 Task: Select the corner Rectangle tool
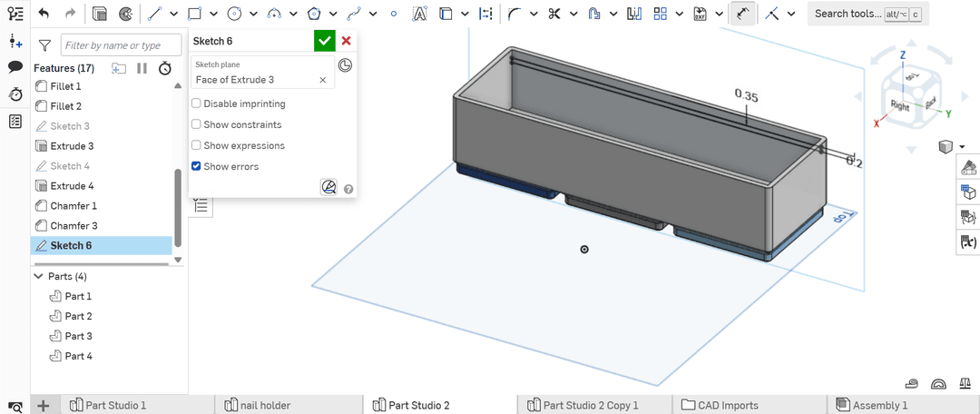pyautogui.click(x=194, y=13)
